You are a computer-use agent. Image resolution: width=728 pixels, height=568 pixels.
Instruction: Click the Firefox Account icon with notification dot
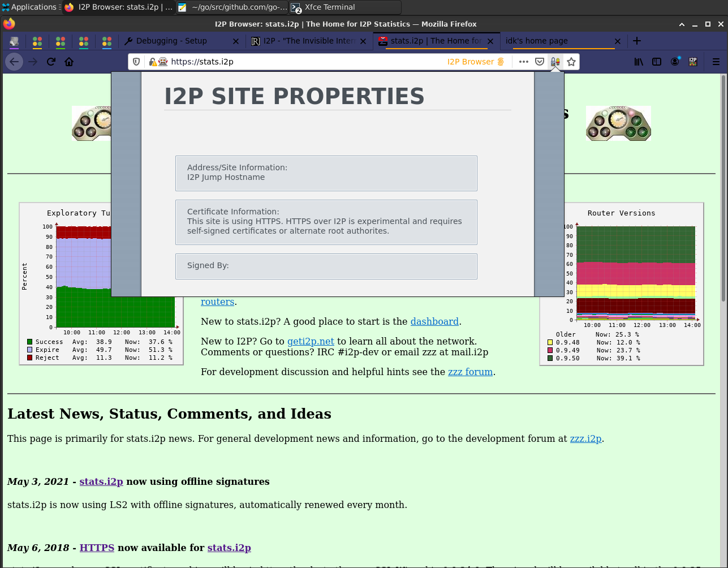675,61
